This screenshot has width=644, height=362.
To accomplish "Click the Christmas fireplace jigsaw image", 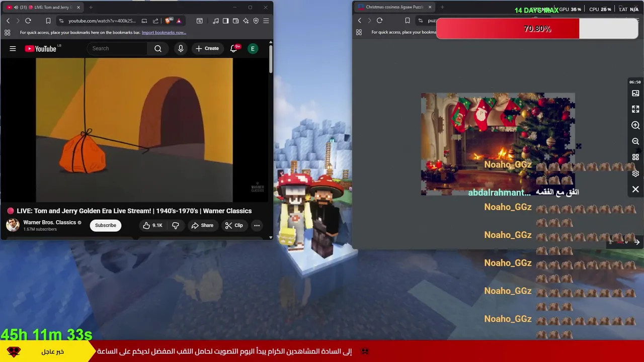I will coord(498,144).
